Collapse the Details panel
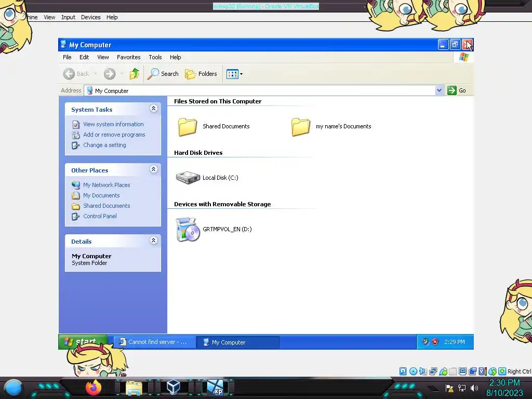The image size is (532, 399). click(x=153, y=241)
